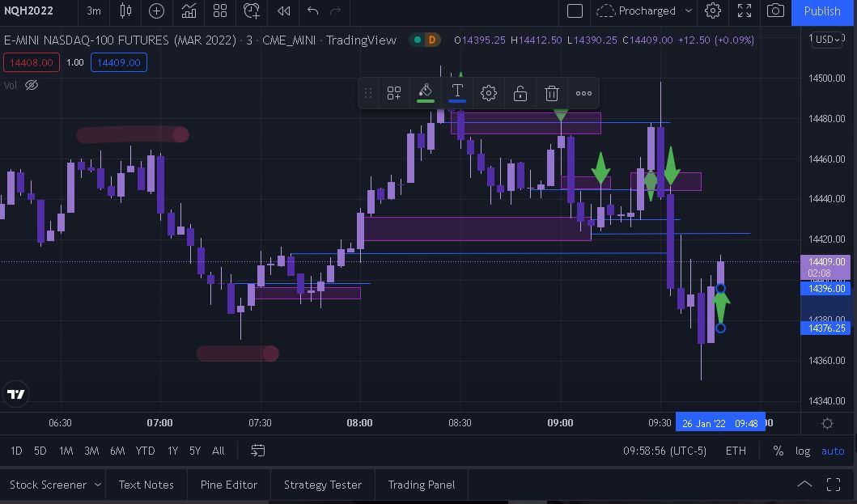The image size is (857, 504).
Task: Select chart layout square icon
Action: pos(575,11)
